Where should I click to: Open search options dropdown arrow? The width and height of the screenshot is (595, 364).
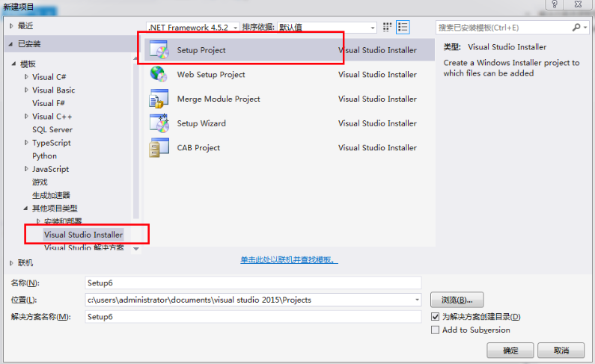585,27
